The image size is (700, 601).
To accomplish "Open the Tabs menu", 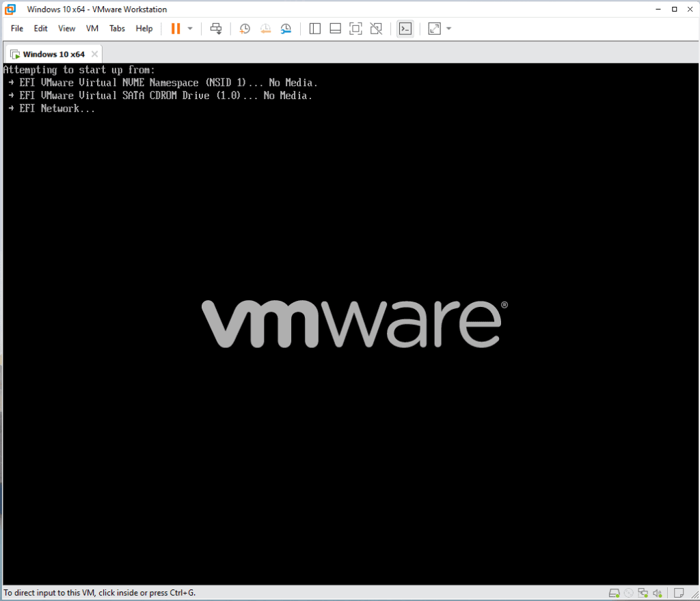I will 117,29.
